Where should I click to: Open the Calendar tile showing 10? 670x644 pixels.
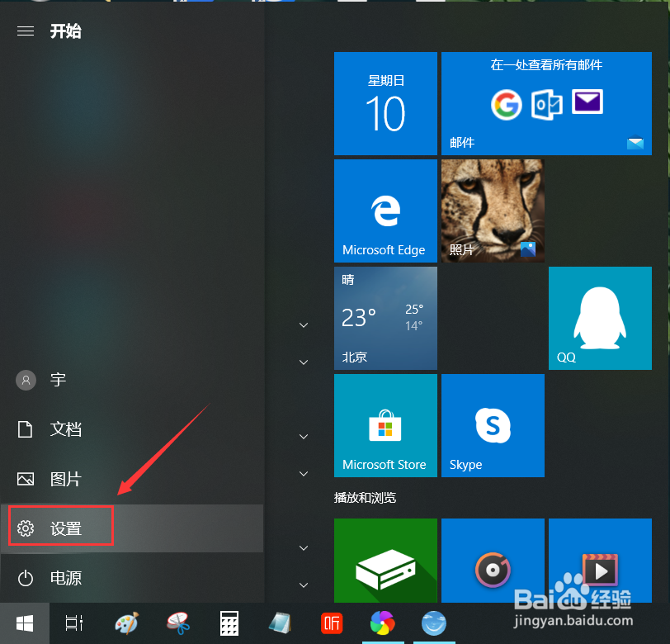(x=385, y=103)
